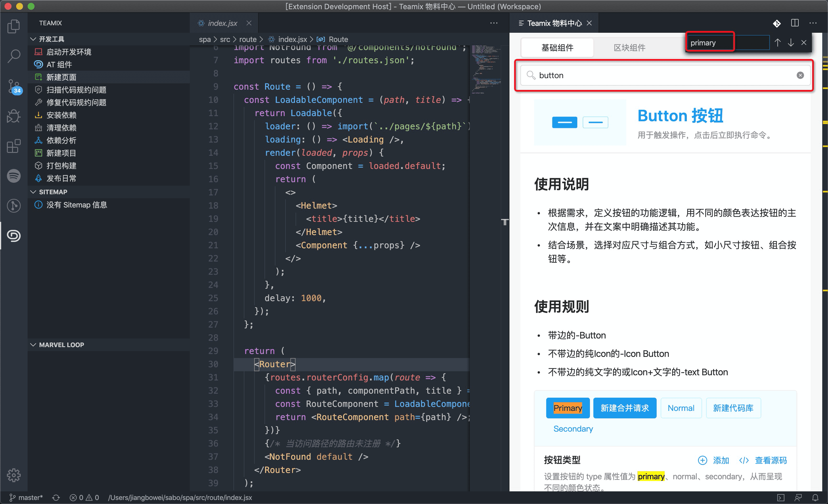Close the index.jsx tab

[249, 23]
